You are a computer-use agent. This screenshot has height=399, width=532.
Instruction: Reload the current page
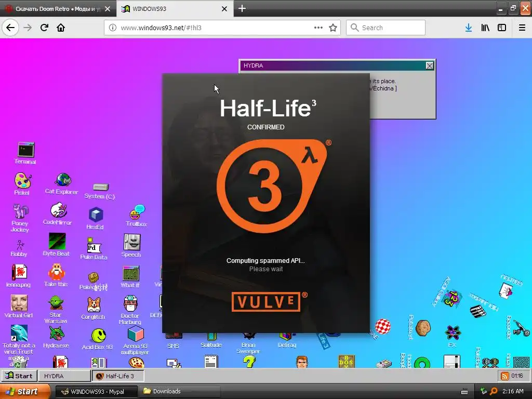(45, 28)
